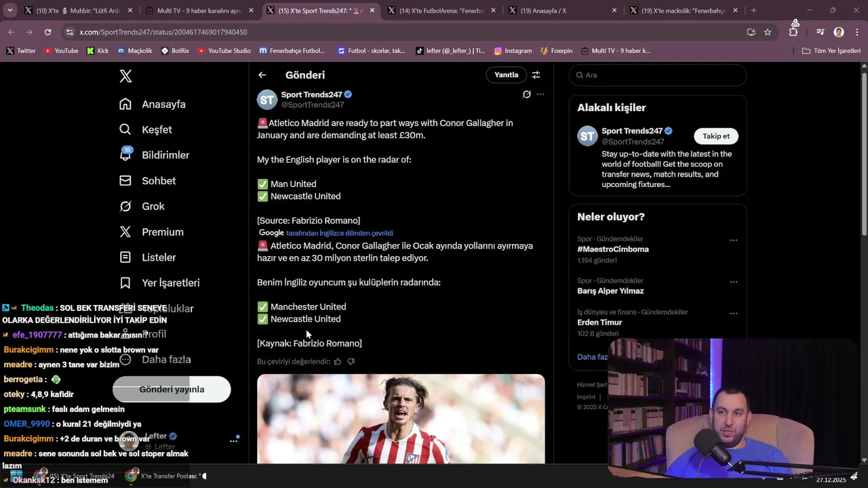Open Sport Trends247 avatar on the post
Image resolution: width=868 pixels, height=488 pixels.
(x=267, y=99)
